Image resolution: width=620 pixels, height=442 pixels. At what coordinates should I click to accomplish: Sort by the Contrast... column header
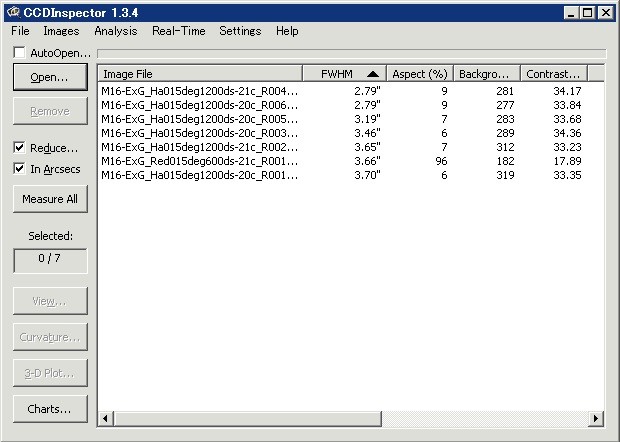(554, 74)
